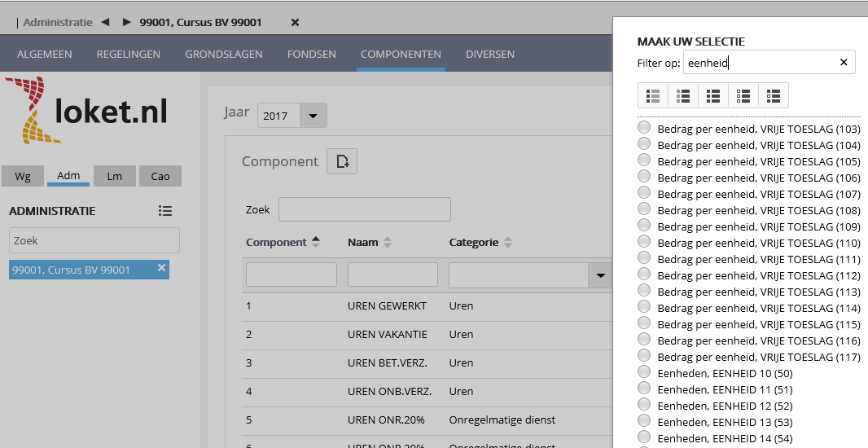This screenshot has width=868, height=448.
Task: Select radio for Eenheden, EENHEID 10 (50)
Action: click(x=644, y=372)
